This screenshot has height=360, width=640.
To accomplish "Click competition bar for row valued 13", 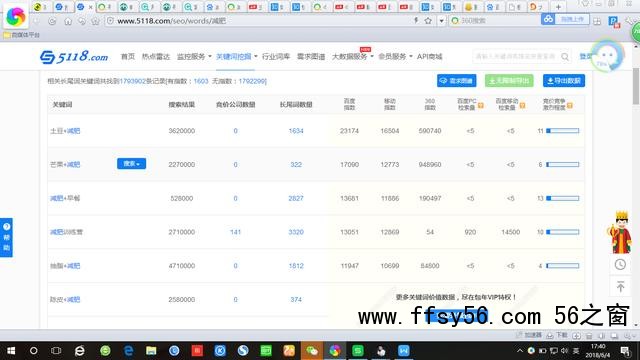I will click(x=562, y=198).
